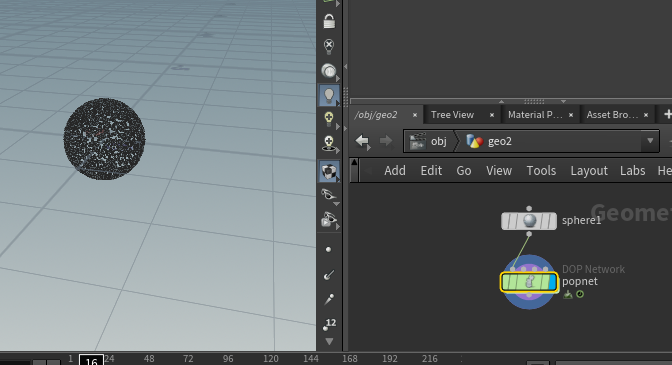
Task: Go forward with the right arrow
Action: (x=386, y=141)
